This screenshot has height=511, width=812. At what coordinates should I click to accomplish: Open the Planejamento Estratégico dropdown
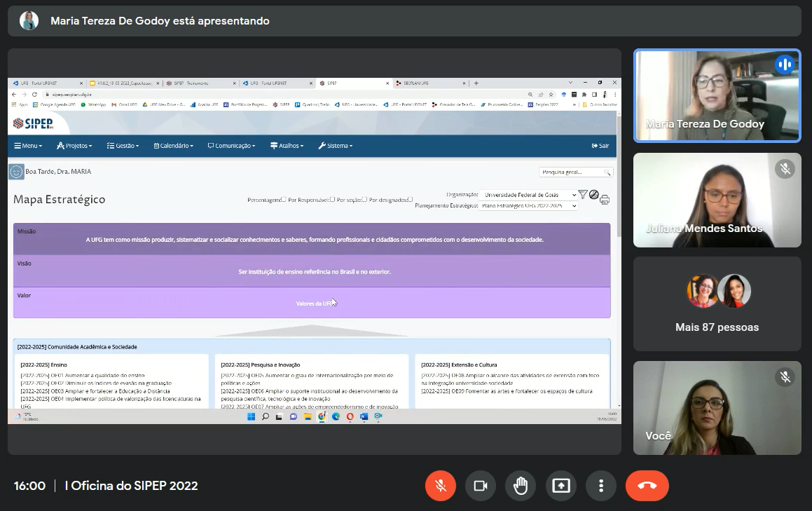pos(529,206)
